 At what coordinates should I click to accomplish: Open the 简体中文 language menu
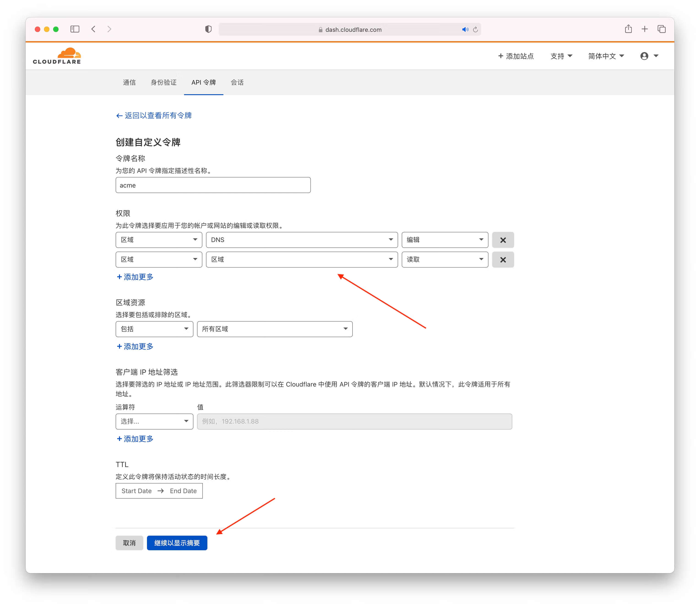click(606, 56)
